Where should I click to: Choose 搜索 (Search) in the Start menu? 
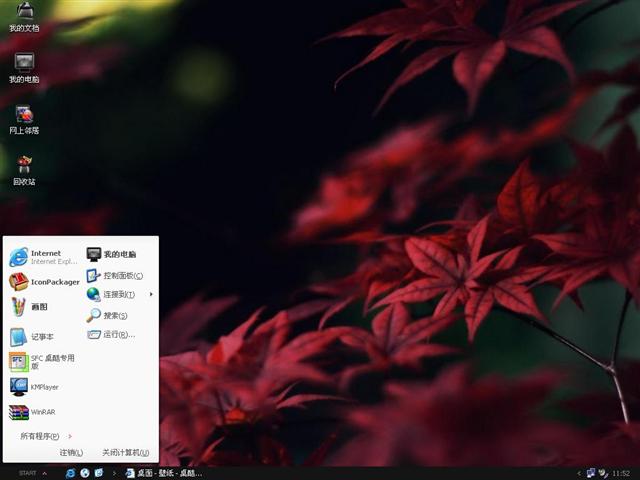(114, 315)
